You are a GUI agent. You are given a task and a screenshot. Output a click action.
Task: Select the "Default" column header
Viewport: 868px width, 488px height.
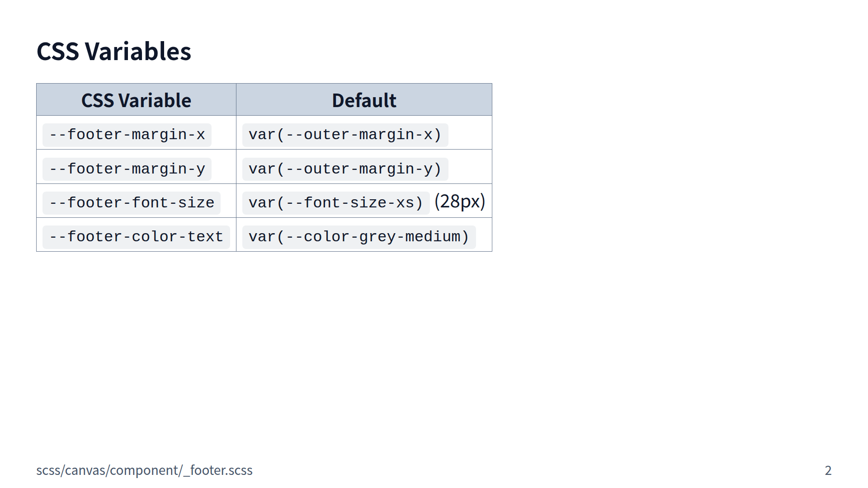pyautogui.click(x=364, y=100)
